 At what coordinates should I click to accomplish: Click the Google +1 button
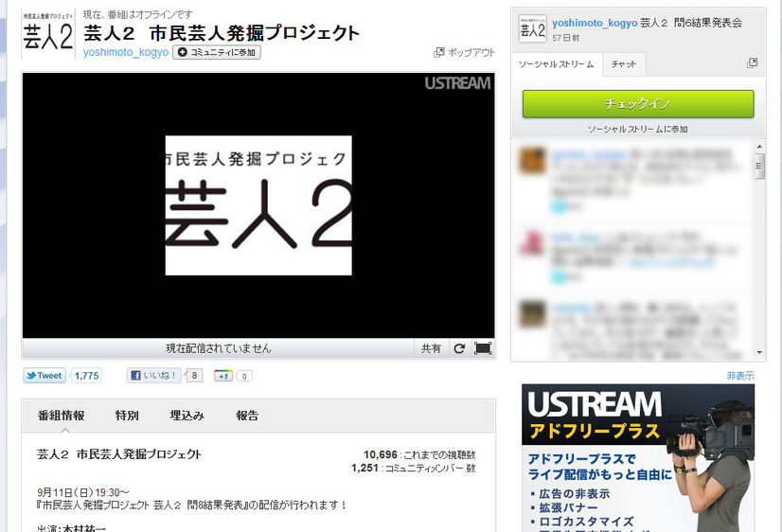pos(223,376)
